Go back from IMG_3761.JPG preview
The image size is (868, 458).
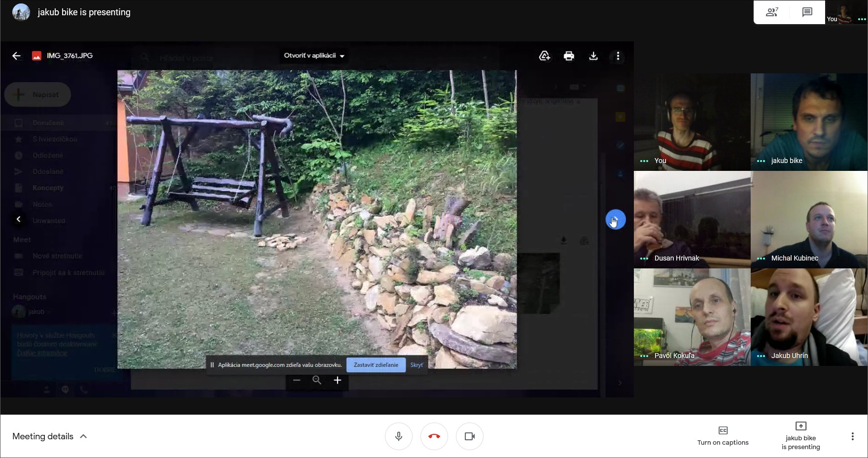click(x=16, y=56)
